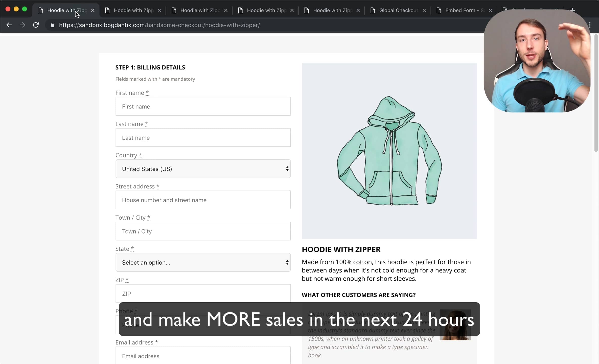Focus the Street address field
The image size is (599, 364).
[x=203, y=200]
